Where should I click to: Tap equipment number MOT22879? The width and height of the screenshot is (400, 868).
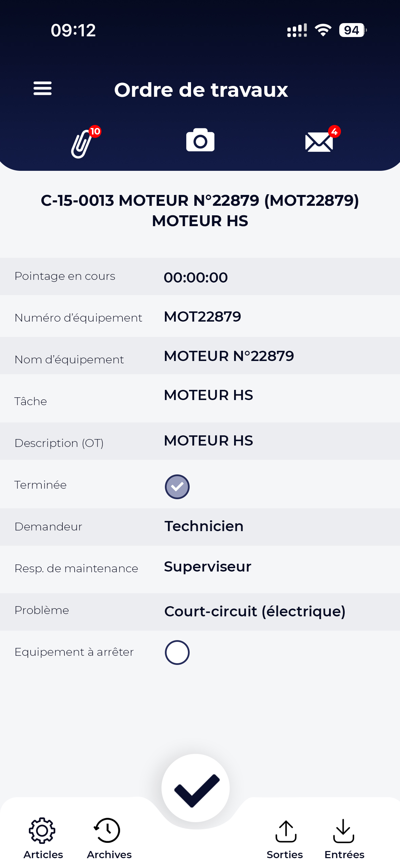(x=203, y=317)
